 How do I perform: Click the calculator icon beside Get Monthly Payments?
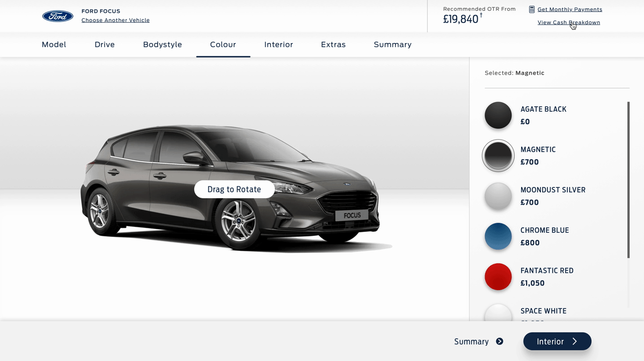point(532,9)
